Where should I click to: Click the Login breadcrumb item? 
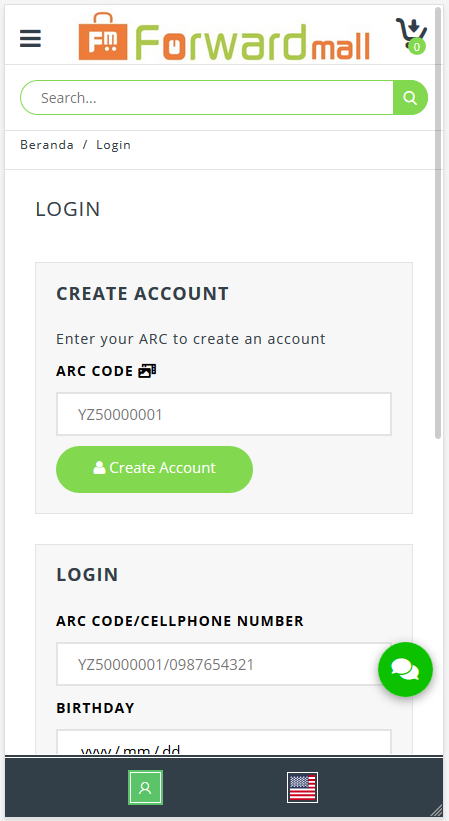113,145
